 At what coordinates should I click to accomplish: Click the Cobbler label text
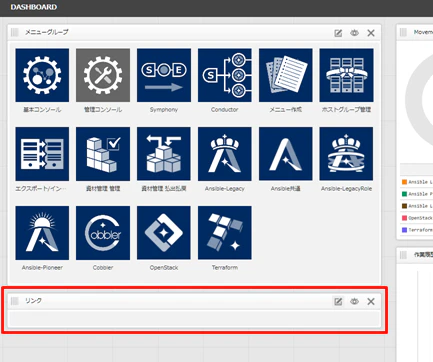(103, 267)
